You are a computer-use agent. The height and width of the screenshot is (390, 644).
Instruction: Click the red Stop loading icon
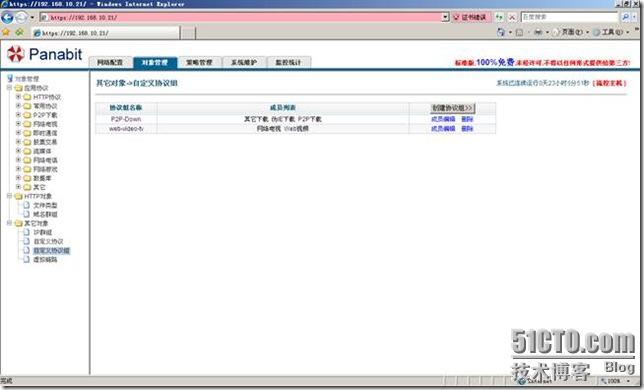pyautogui.click(x=512, y=17)
